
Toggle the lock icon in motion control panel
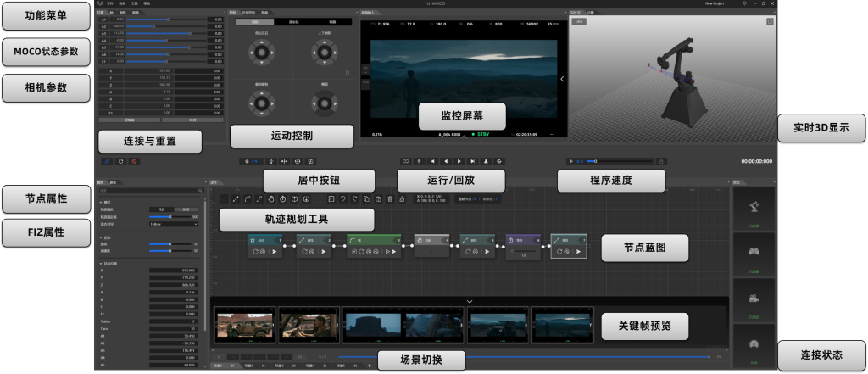coord(347,73)
